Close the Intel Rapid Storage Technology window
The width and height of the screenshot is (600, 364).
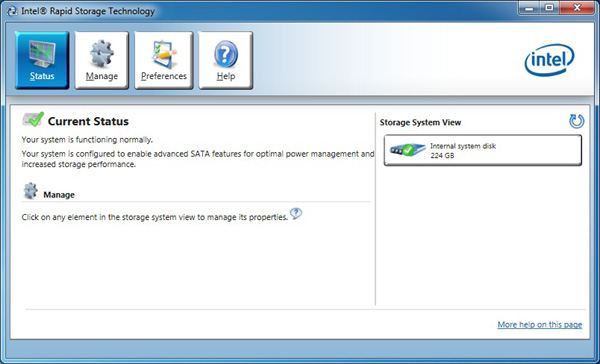coord(577,8)
